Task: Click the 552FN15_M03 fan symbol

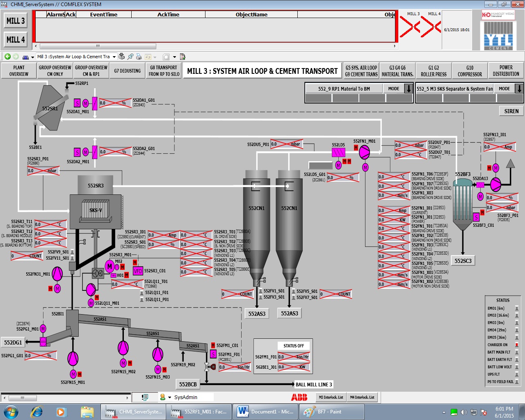Action: (x=157, y=354)
